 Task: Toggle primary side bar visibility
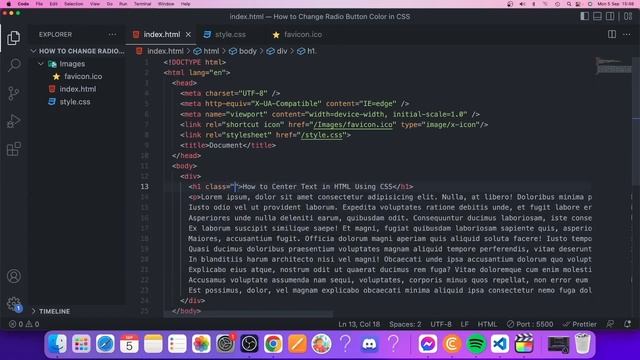coord(584,16)
